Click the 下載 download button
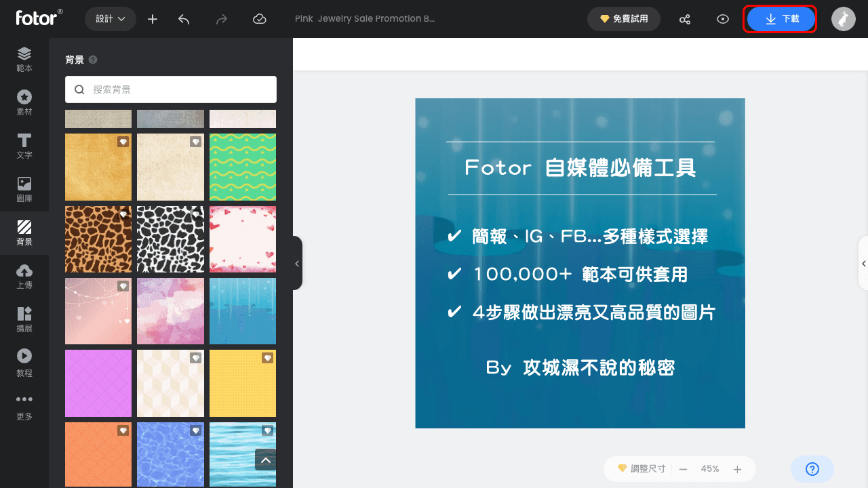Image resolution: width=868 pixels, height=488 pixels. (x=780, y=19)
